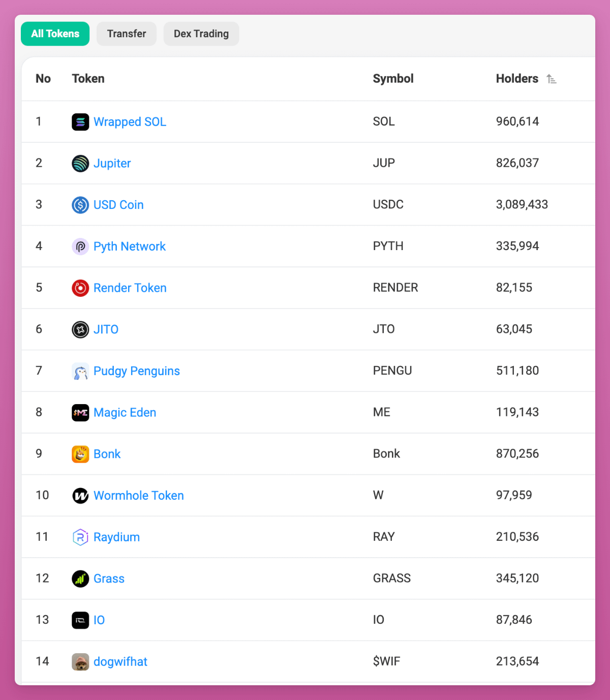The image size is (610, 700).
Task: Click the Jupiter token logo icon
Action: [x=80, y=164]
